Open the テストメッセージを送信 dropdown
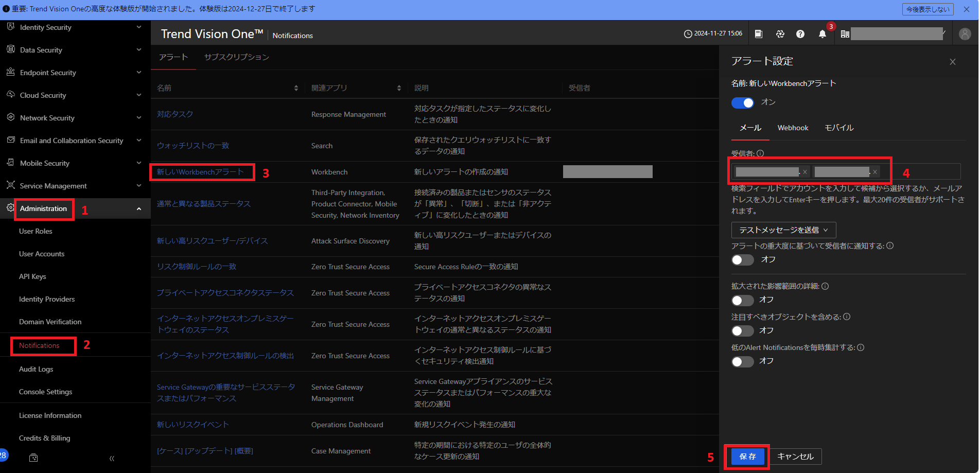 [783, 230]
